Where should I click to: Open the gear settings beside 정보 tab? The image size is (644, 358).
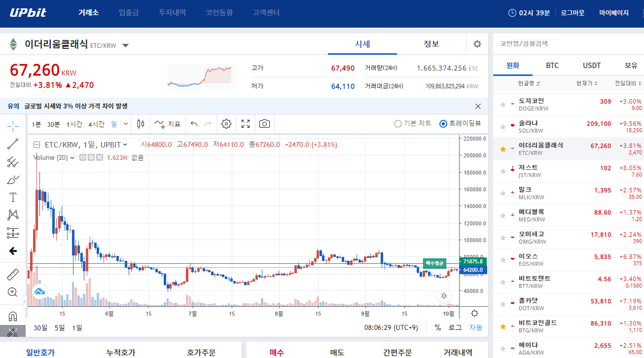pyautogui.click(x=477, y=44)
